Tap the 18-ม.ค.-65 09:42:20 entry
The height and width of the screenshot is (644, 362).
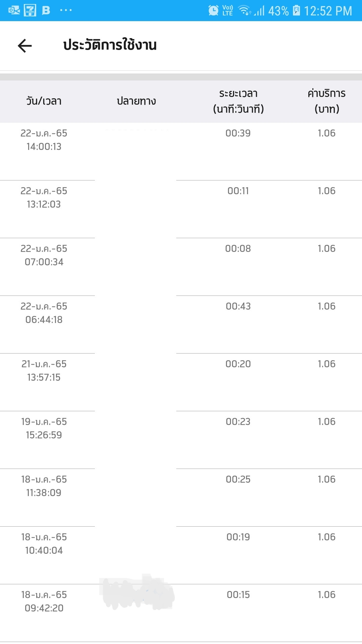click(44, 601)
